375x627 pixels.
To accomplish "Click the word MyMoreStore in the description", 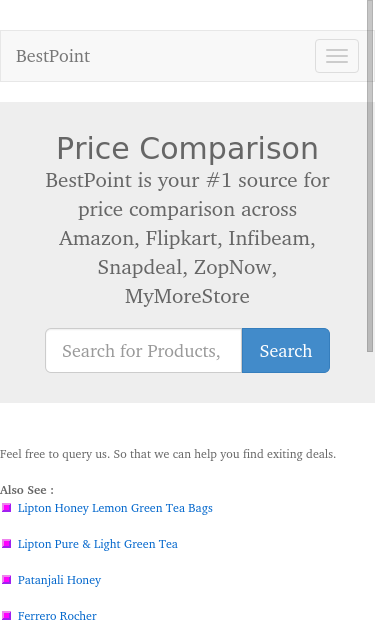I will click(x=187, y=296).
